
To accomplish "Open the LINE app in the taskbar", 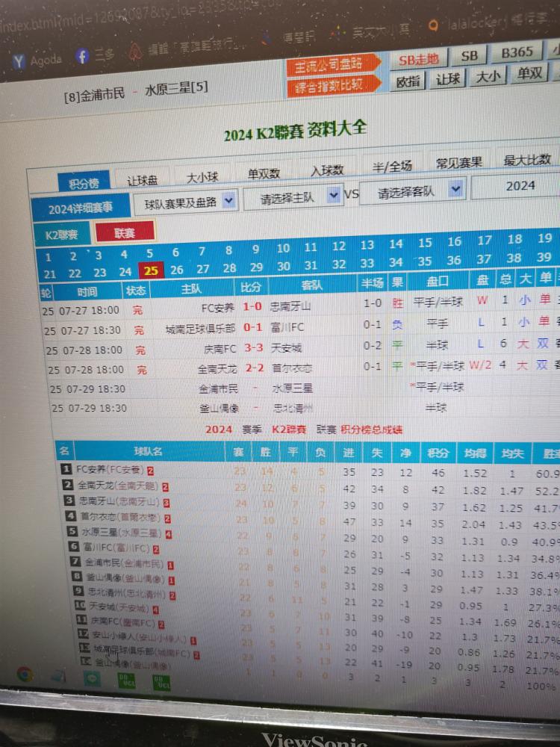I will click(92, 678).
